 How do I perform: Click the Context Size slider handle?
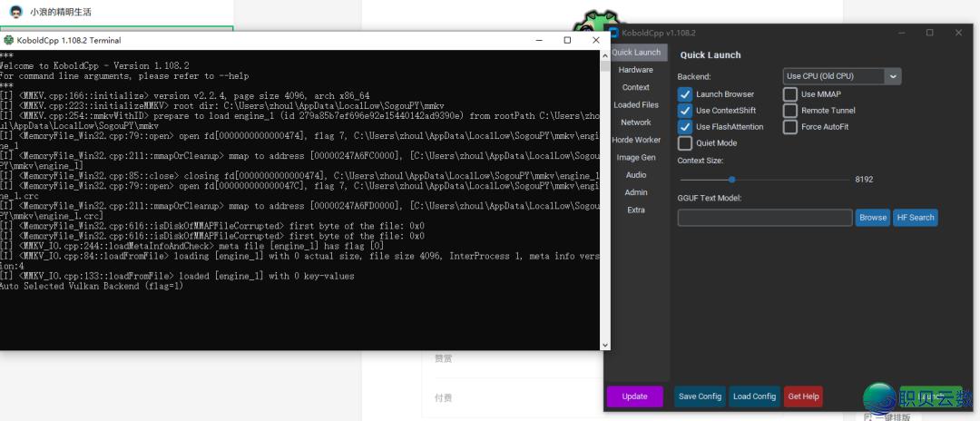point(731,180)
